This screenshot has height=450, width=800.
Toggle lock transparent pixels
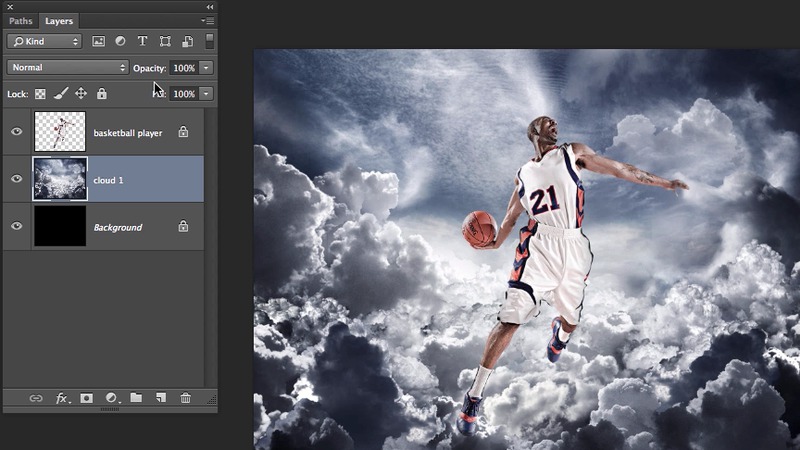[x=41, y=94]
